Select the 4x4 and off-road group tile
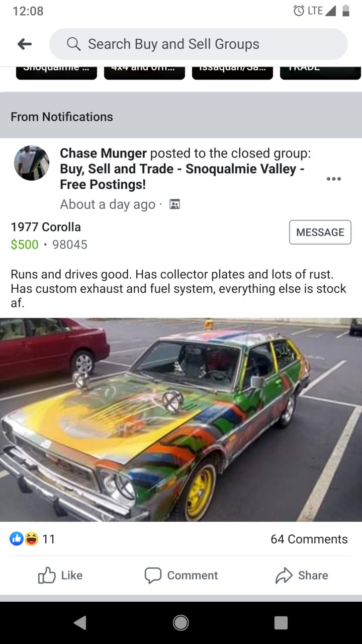 (x=144, y=73)
